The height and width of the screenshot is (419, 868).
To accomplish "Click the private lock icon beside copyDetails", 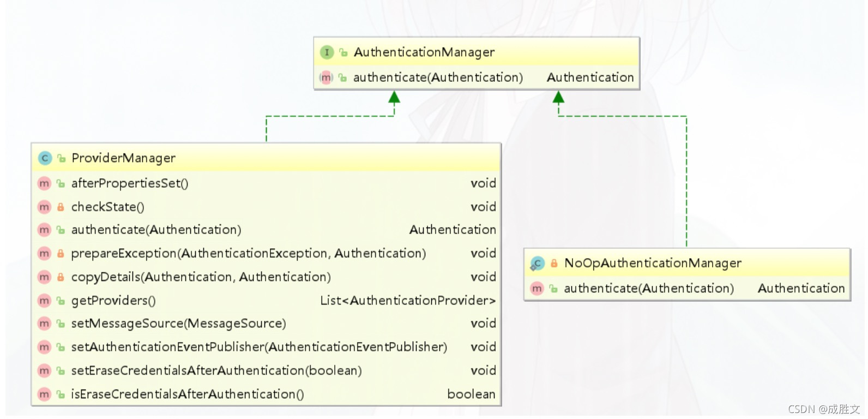I will pyautogui.click(x=61, y=277).
